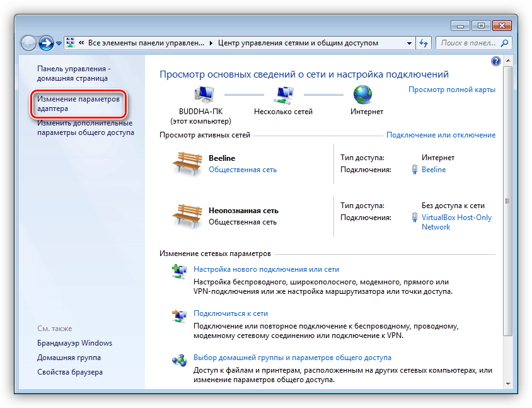Minimize the window
Viewport: 532px width, 408px height.
[460, 26]
